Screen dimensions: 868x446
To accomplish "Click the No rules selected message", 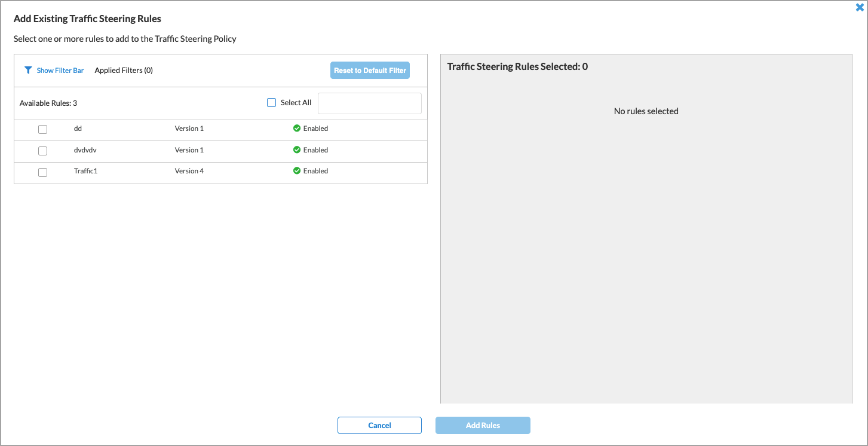I will [646, 111].
